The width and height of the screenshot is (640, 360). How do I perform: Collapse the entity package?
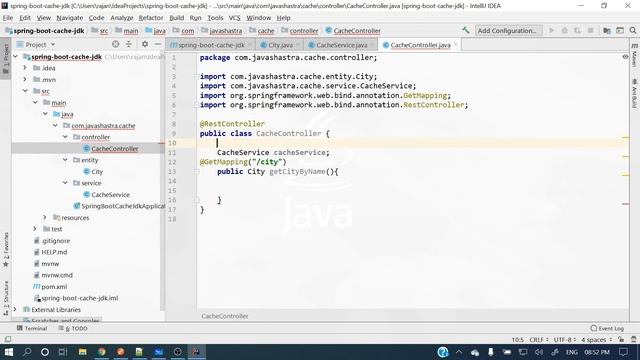(65, 160)
